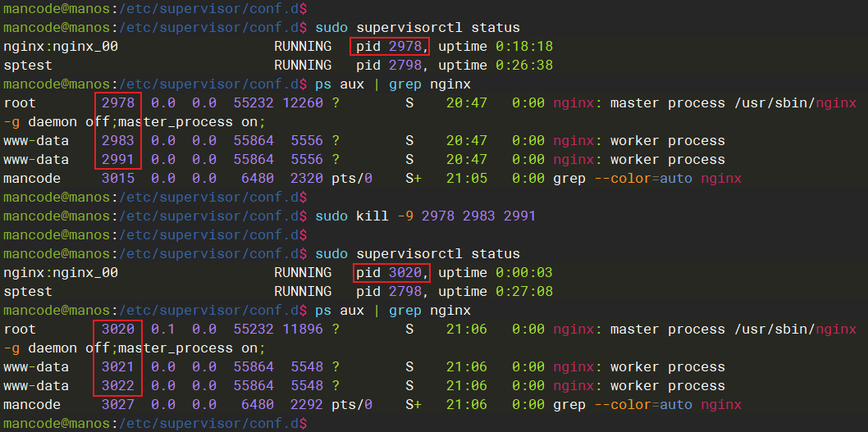The height and width of the screenshot is (432, 868).
Task: Click the RSS value 2292 in grep row
Action: [307, 405]
